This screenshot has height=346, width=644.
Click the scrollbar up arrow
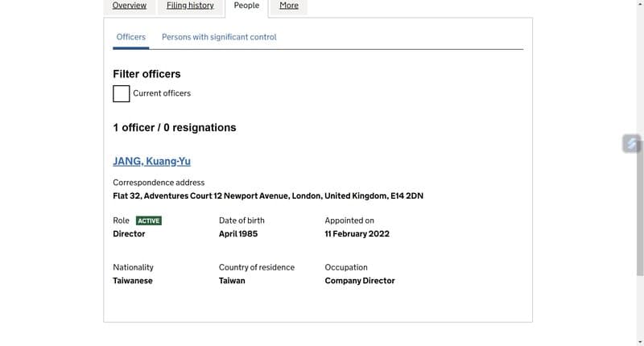(640, 3)
